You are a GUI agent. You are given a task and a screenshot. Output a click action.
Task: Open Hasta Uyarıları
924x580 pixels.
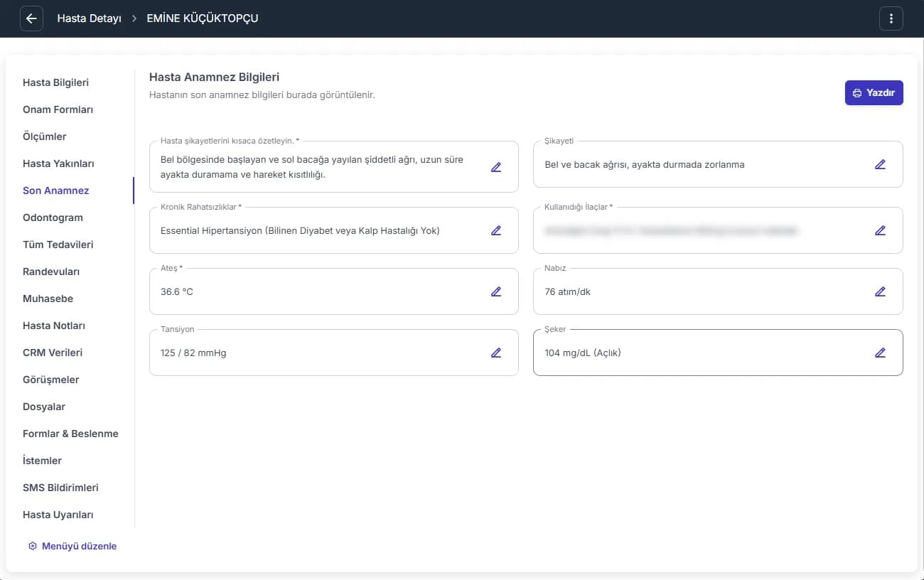[x=58, y=515]
